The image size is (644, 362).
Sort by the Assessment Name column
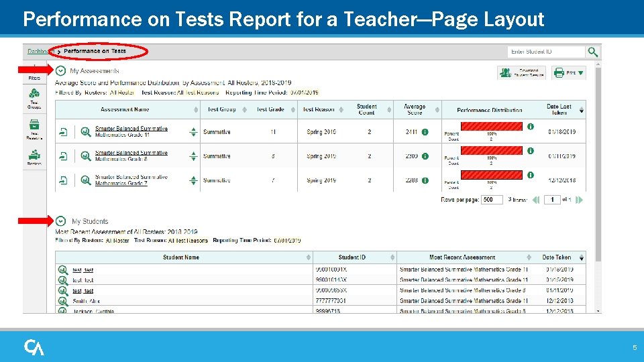click(196, 109)
